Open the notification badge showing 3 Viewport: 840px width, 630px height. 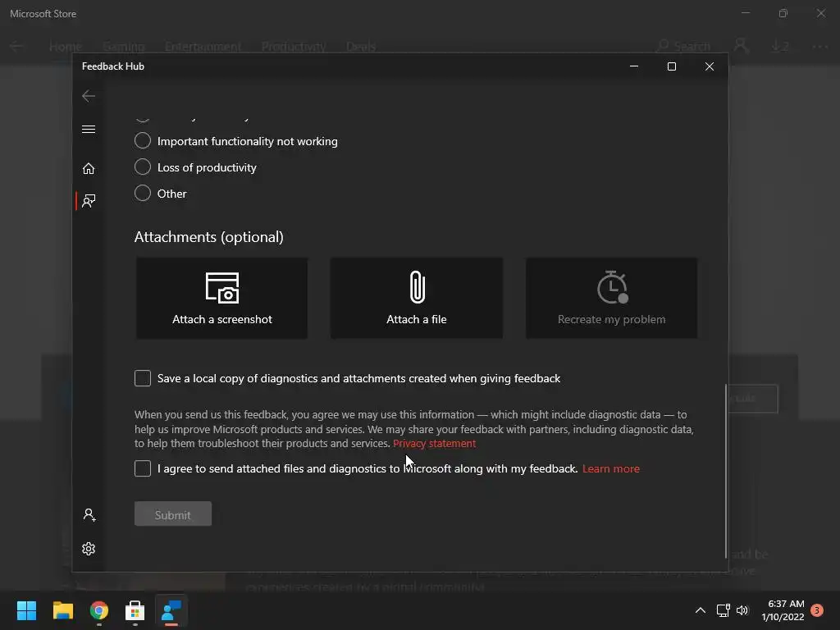817,610
